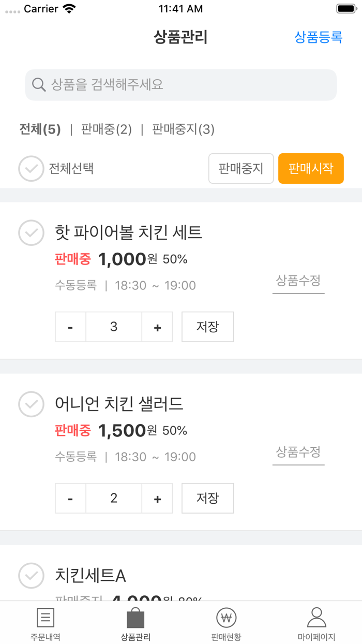The width and height of the screenshot is (362, 644).
Task: Tap the 상품을 검색해주세요 search field
Action: 180,84
